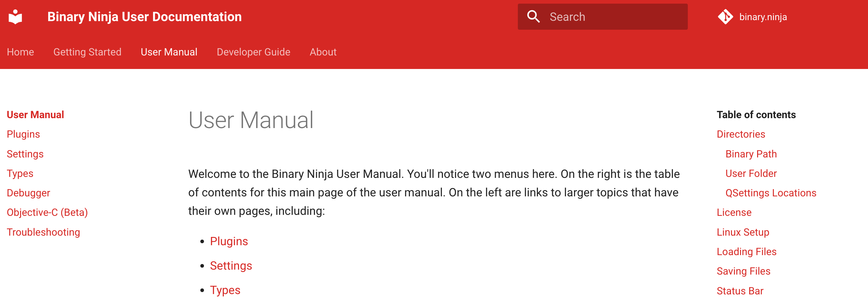This screenshot has width=868, height=299.
Task: Jump to the Binary Path section
Action: click(751, 154)
